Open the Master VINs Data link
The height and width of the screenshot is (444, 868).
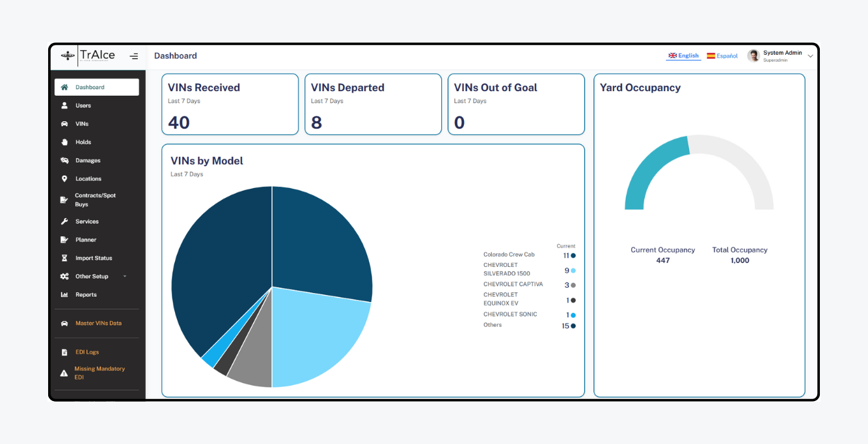tap(98, 323)
